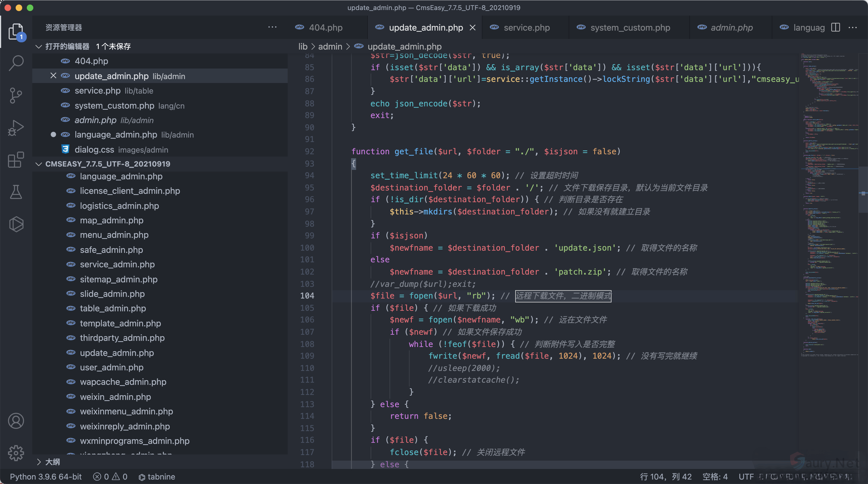Click Python 3.9.6 64-bit interpreter in status bar
The width and height of the screenshot is (868, 484).
tap(46, 476)
